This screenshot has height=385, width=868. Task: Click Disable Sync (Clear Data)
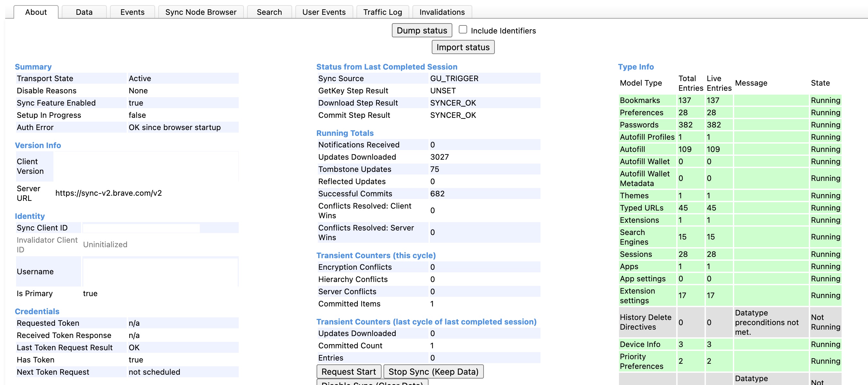click(x=372, y=383)
